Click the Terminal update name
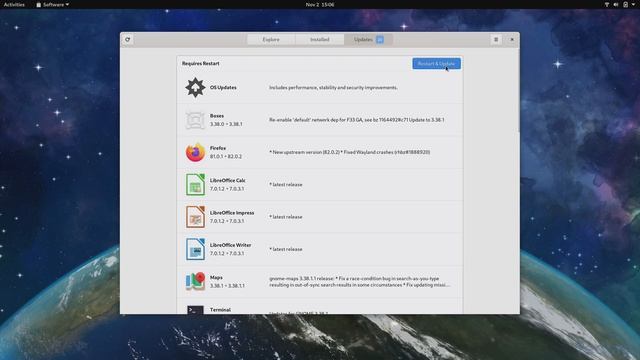This screenshot has width=640, height=360. pyautogui.click(x=220, y=310)
